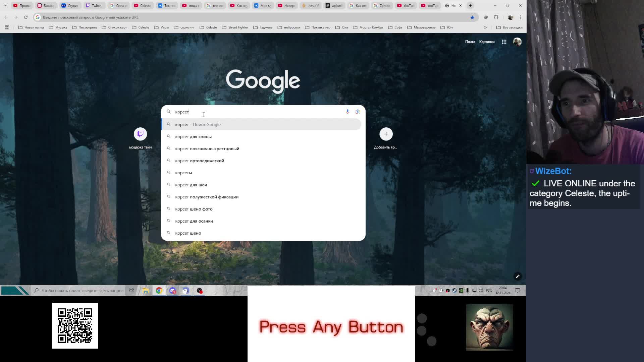The height and width of the screenshot is (362, 644).
Task: Open Google Lens image search
Action: click(358, 112)
